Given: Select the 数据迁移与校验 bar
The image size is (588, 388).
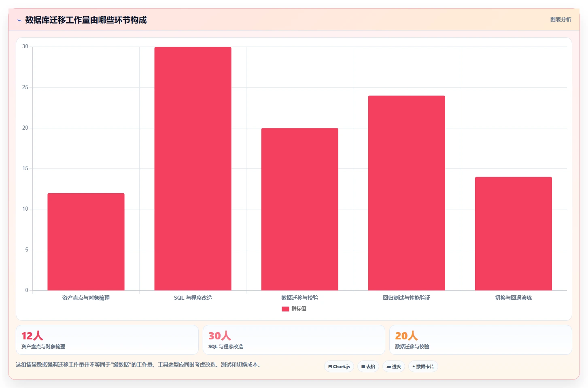Looking at the screenshot, I should click(x=299, y=209).
